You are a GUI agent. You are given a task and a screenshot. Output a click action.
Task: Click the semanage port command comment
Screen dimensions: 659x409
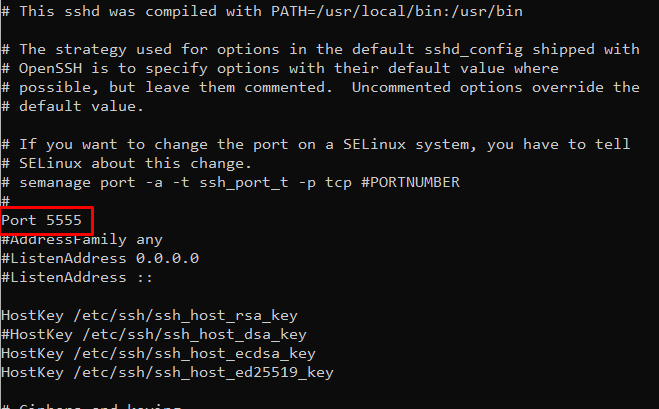pyautogui.click(x=231, y=182)
